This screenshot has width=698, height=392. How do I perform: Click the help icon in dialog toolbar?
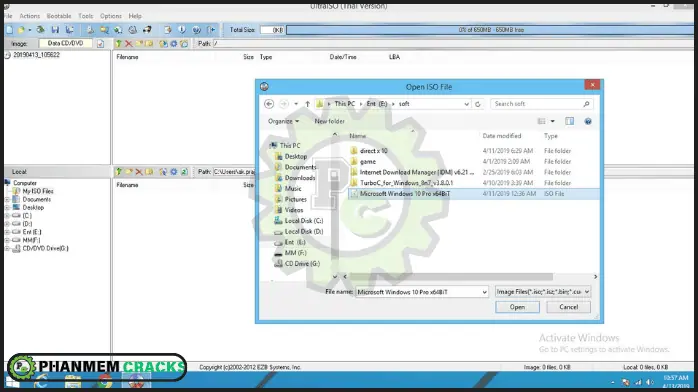588,121
